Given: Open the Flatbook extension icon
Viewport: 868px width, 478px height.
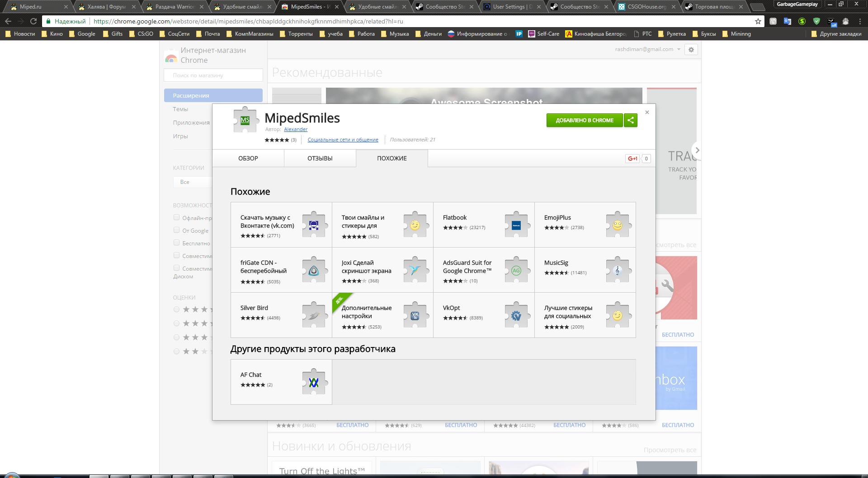Looking at the screenshot, I should coord(517,225).
